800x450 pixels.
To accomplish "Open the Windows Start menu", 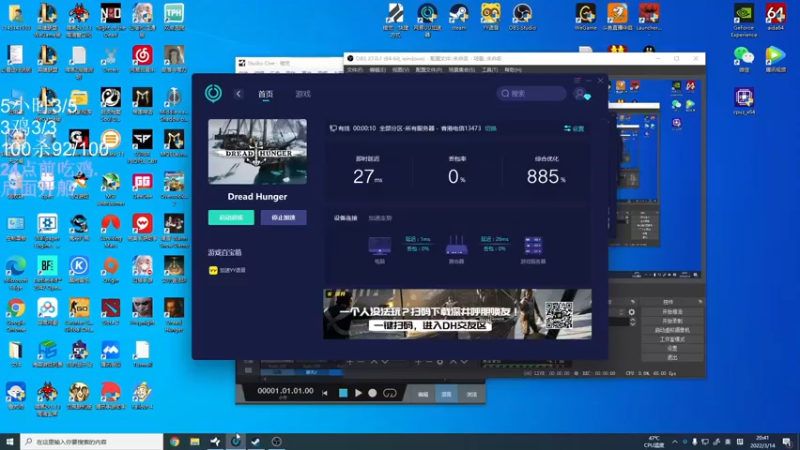I will tap(10, 441).
